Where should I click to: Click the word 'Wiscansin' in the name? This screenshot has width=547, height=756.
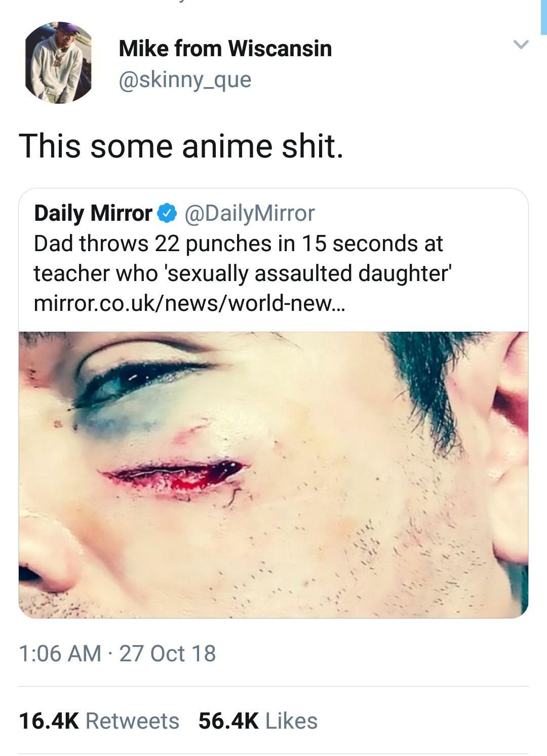click(280, 49)
